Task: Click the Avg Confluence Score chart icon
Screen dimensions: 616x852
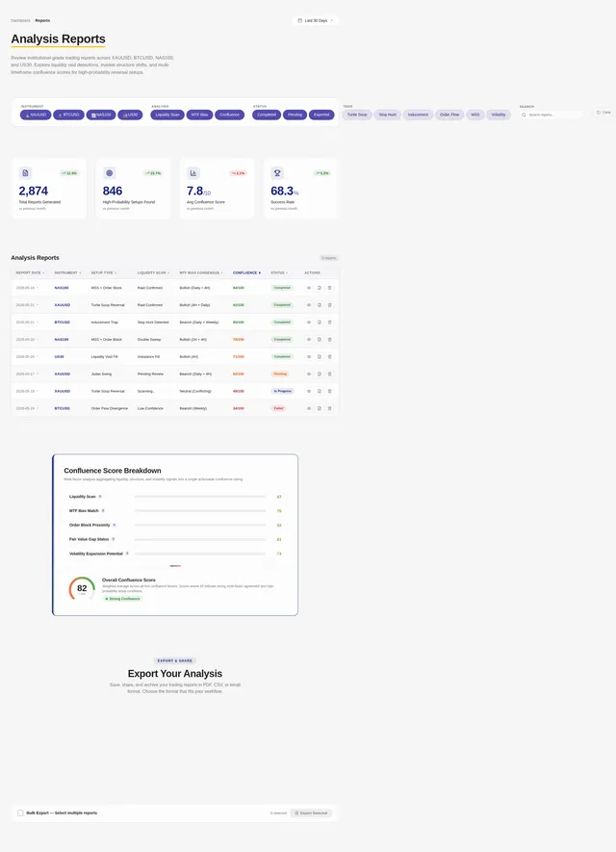Action: click(x=192, y=172)
